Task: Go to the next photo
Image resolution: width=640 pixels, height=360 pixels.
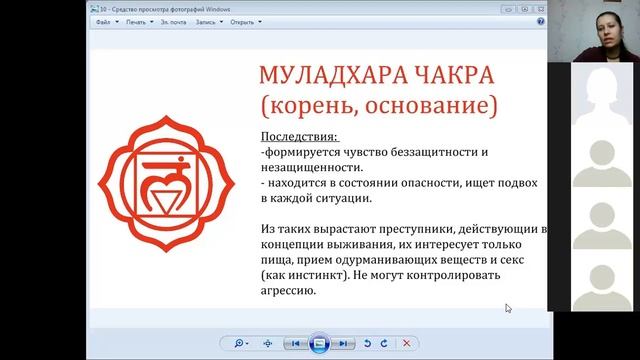Action: click(343, 344)
